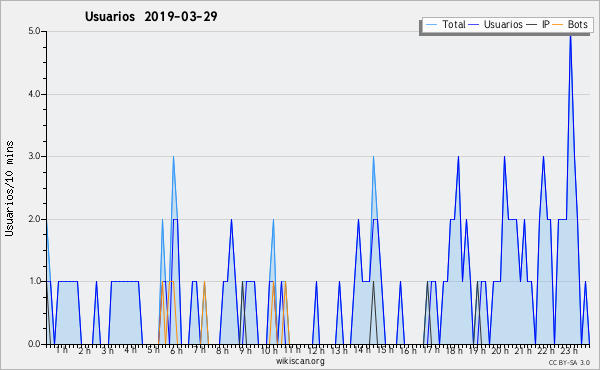Click the 'wikiscan.org' label below the chart
Screen dimensions: 600x370
300,361
